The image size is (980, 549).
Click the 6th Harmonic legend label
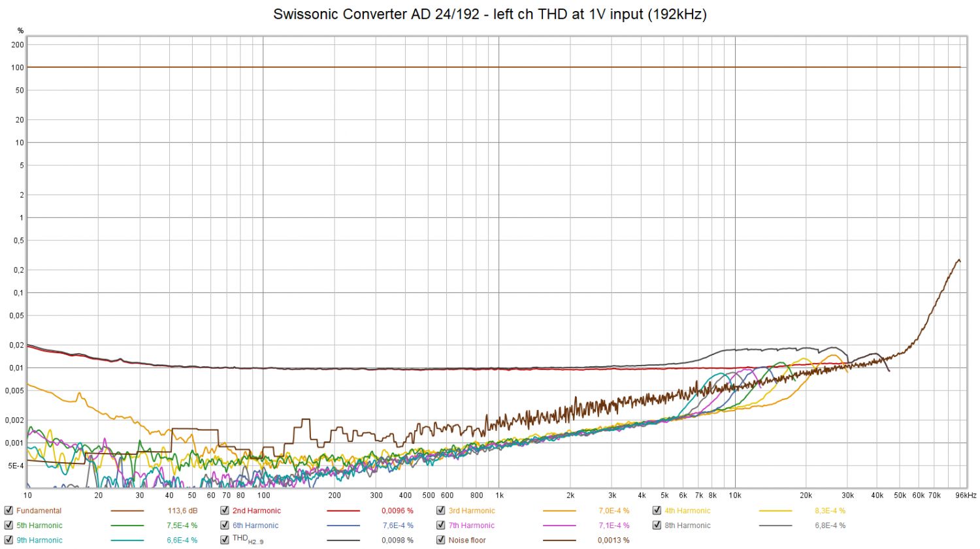(255, 525)
